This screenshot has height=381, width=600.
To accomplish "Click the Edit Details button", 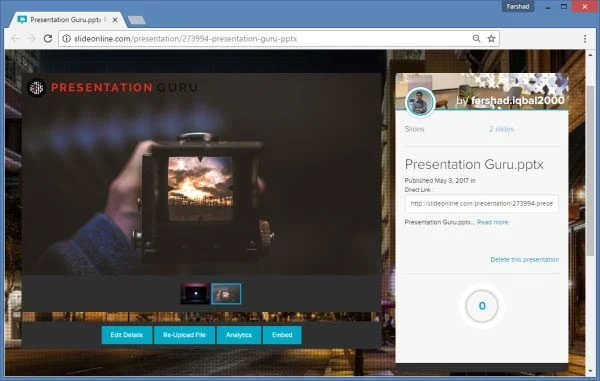I will tap(127, 335).
